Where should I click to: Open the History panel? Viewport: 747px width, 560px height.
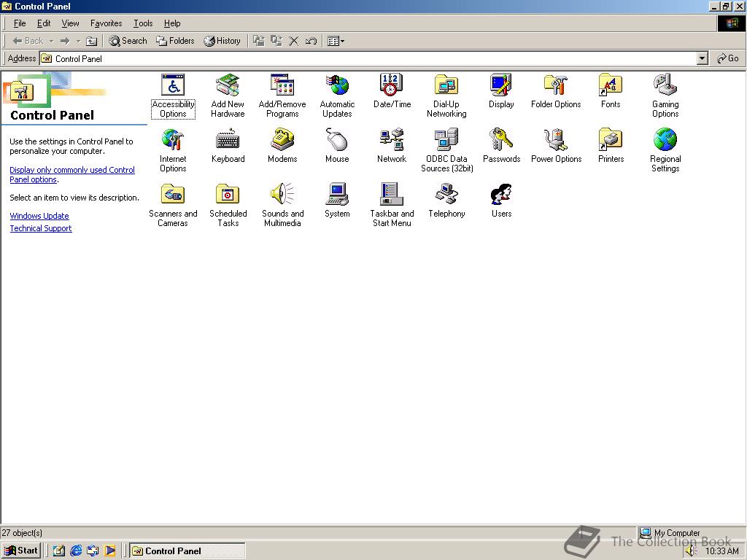click(222, 41)
